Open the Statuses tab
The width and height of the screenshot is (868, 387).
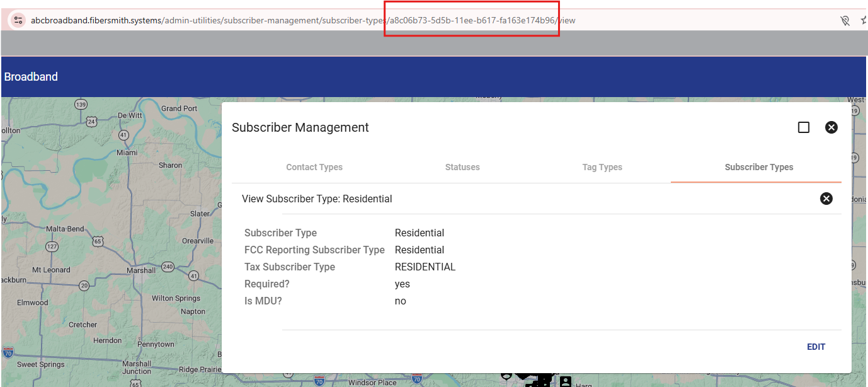pos(462,167)
